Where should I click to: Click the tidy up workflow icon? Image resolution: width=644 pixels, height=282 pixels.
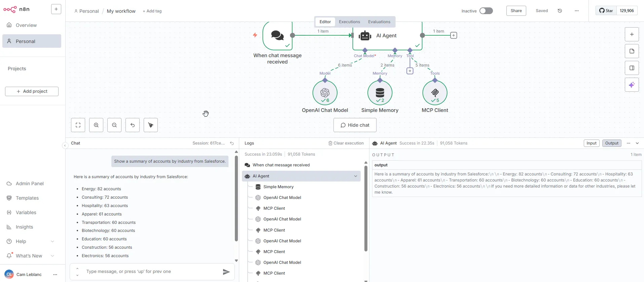pyautogui.click(x=151, y=125)
